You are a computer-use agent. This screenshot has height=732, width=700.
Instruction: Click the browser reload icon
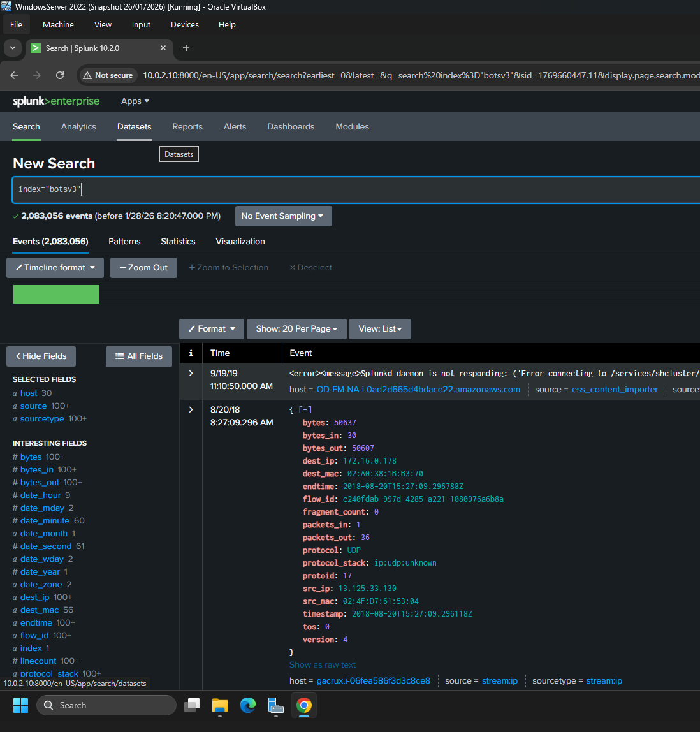[60, 75]
